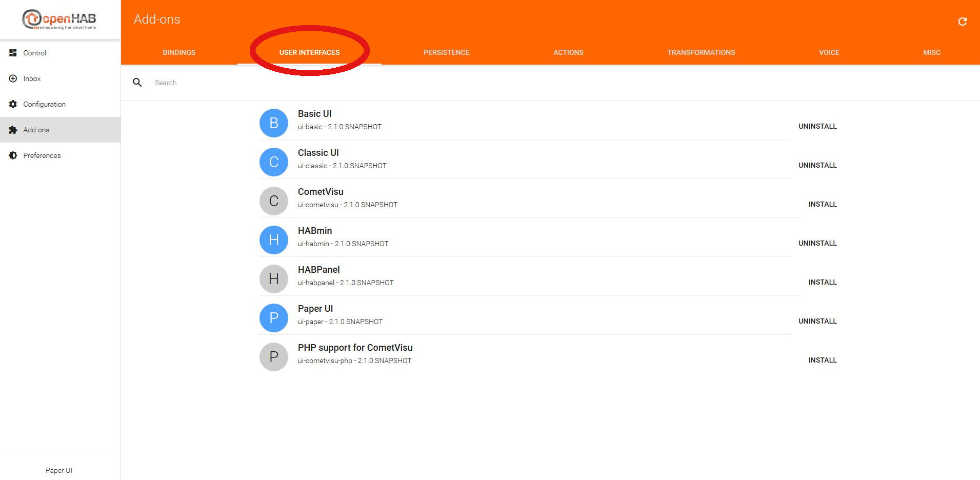The image size is (980, 480).
Task: Open Inbox in the sidebar
Action: pyautogui.click(x=61, y=78)
